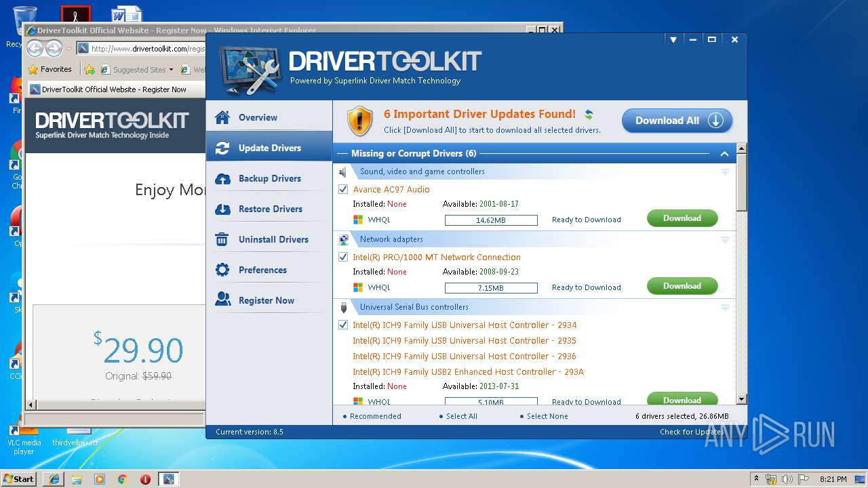The width and height of the screenshot is (868, 488).
Task: Select Intel ICH9 USB Host Controller 2935
Action: coord(465,340)
